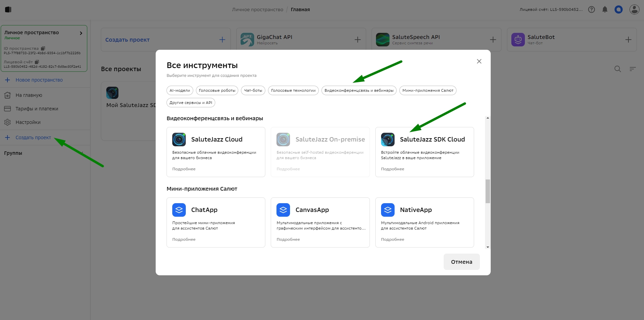
Task: Expand the Личное пространство chevron
Action: [81, 33]
